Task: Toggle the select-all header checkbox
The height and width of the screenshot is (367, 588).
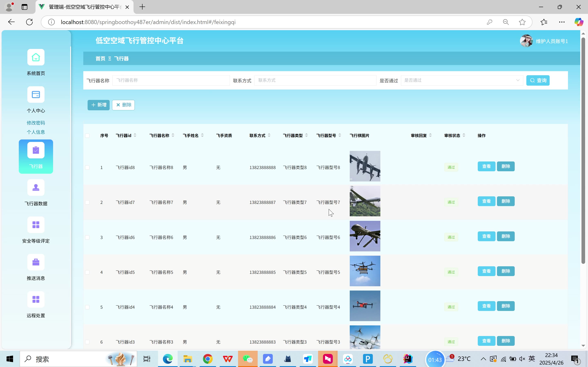Action: [87, 136]
